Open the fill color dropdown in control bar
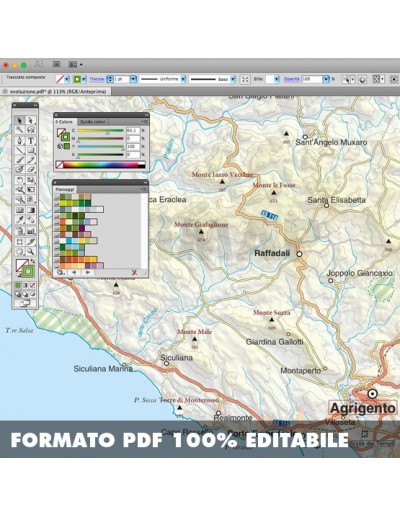The height and width of the screenshot is (517, 400). (67, 79)
